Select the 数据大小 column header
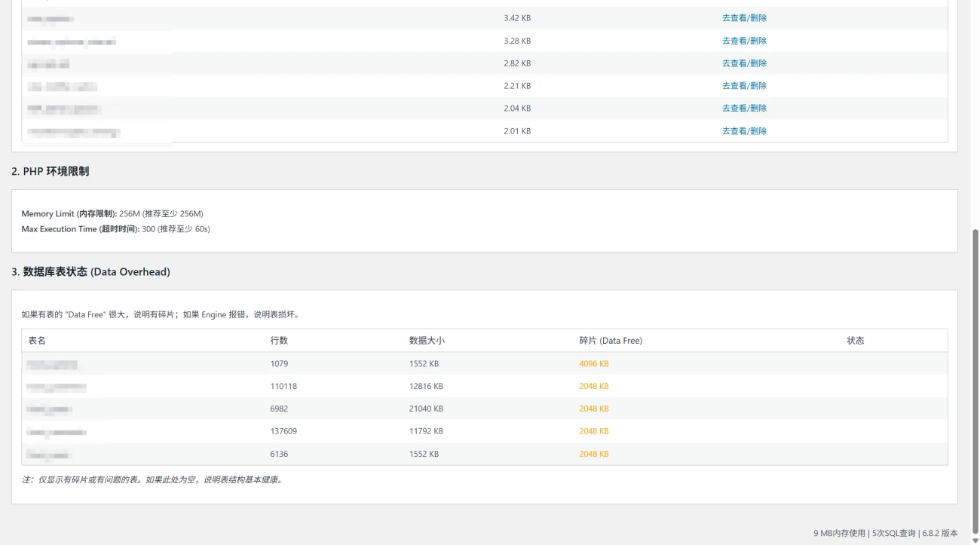This screenshot has height=545, width=980. (x=427, y=341)
